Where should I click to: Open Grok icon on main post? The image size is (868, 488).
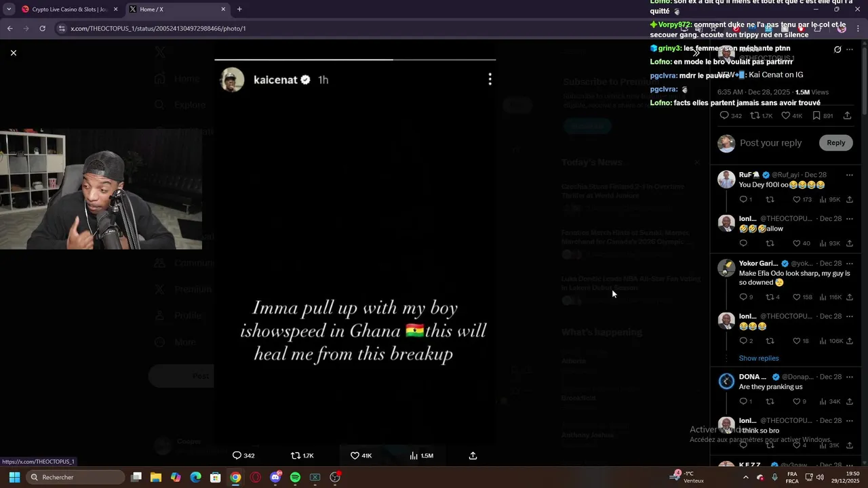[x=837, y=49]
